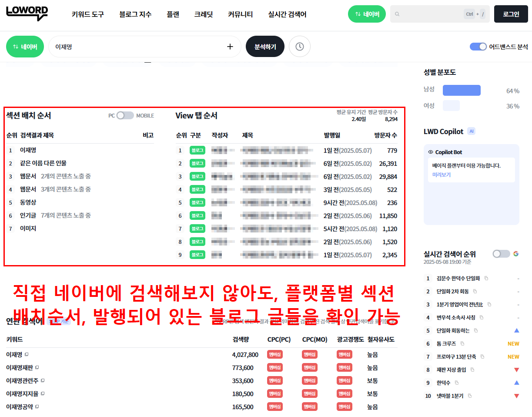Click open-link icon next to 이재명 keyword row

27,355
